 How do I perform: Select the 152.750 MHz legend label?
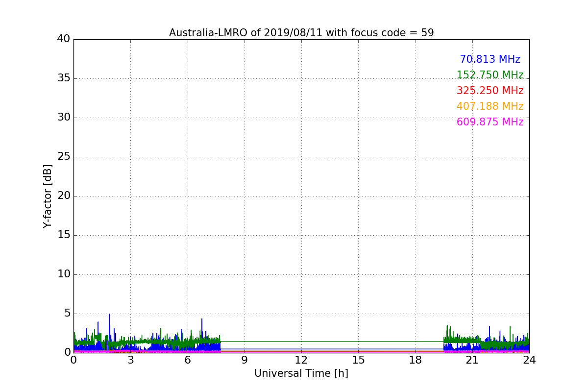pos(490,75)
